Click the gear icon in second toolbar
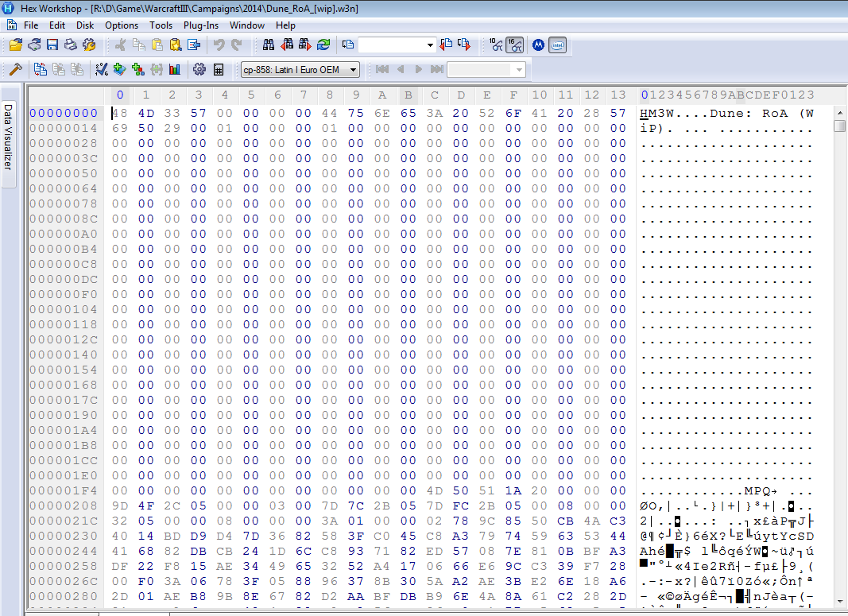The height and width of the screenshot is (616, 848). (199, 69)
